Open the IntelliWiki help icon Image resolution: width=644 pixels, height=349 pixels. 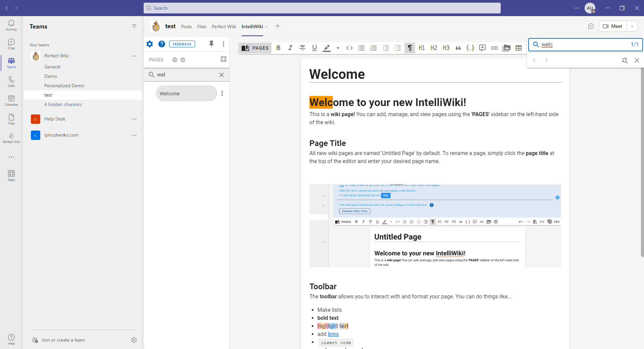click(162, 44)
